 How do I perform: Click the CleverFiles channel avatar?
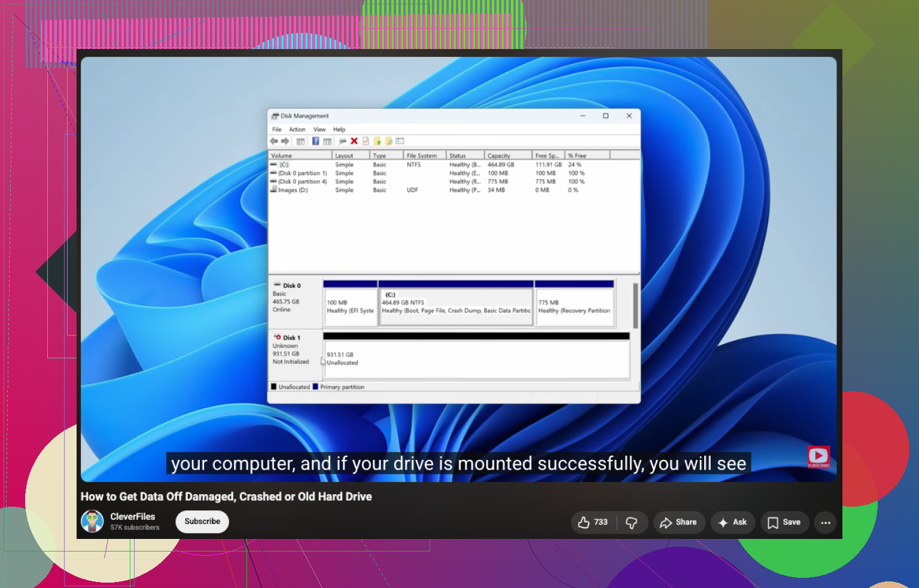pyautogui.click(x=92, y=521)
